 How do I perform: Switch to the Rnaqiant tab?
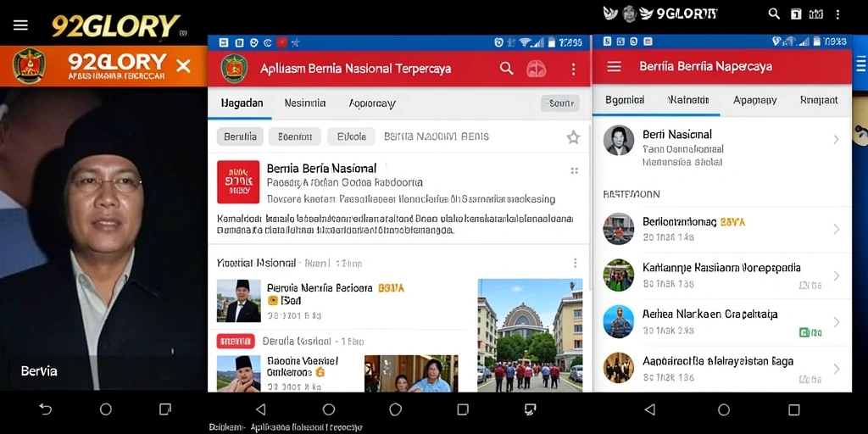[819, 100]
